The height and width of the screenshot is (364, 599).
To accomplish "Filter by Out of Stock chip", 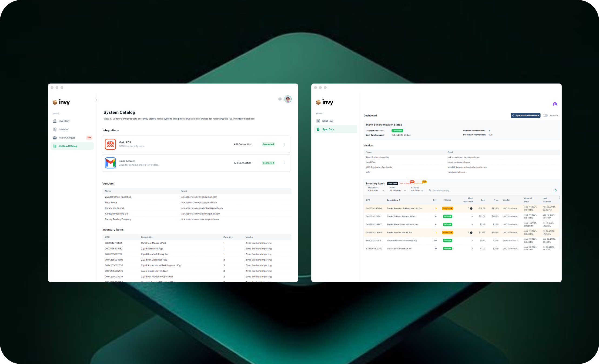I will pos(405,183).
